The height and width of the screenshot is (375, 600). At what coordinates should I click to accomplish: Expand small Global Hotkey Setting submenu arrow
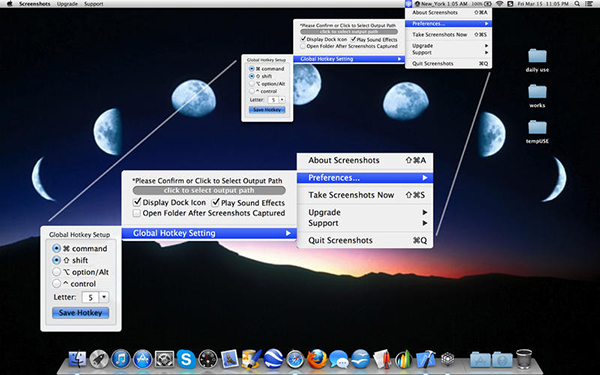[399, 59]
